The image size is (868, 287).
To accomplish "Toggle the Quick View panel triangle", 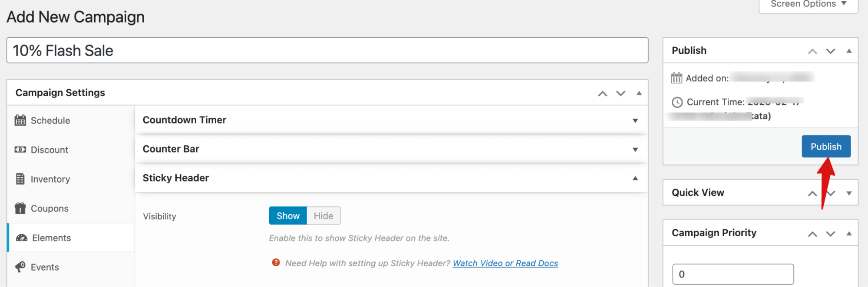I will (x=849, y=193).
